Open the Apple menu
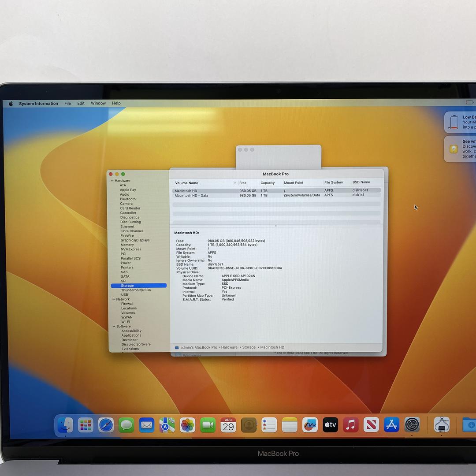 11,104
